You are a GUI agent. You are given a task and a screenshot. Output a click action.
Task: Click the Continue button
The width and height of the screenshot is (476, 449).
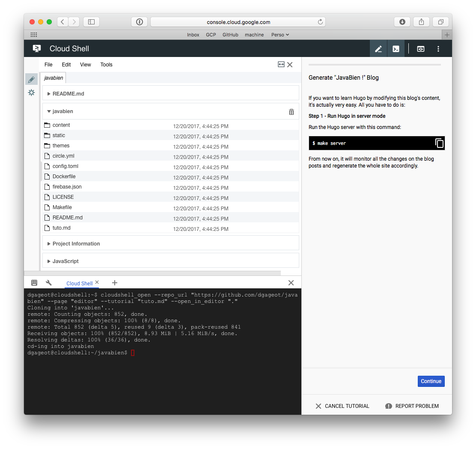[x=431, y=381]
